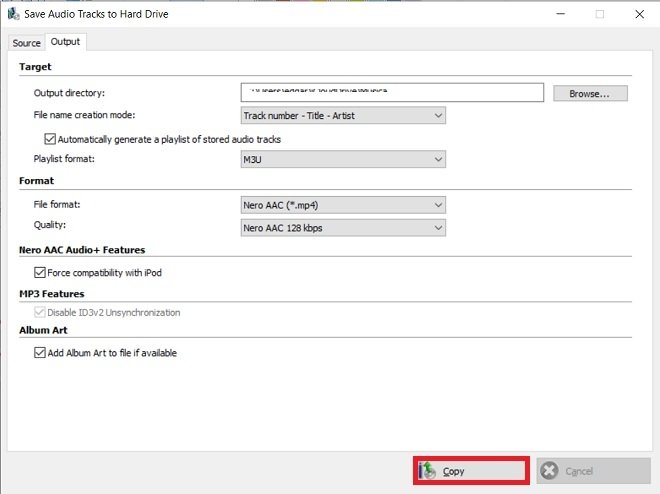Start copying with the Copy button
Viewport: 660px width, 494px height.
coord(471,471)
